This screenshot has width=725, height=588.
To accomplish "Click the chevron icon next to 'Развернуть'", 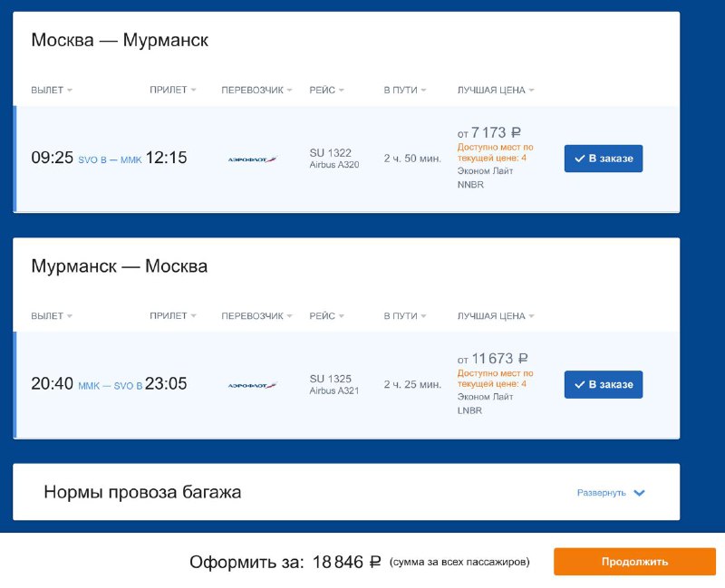I will click(639, 493).
